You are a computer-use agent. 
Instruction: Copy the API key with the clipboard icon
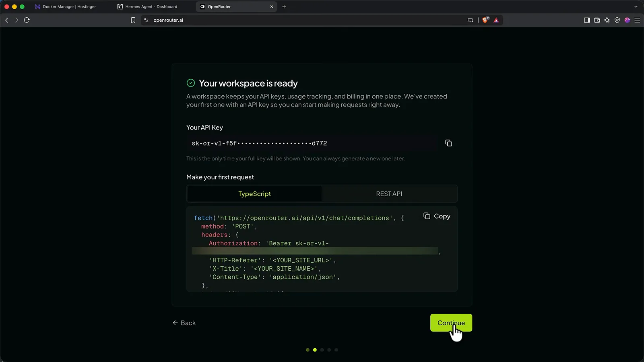point(448,143)
